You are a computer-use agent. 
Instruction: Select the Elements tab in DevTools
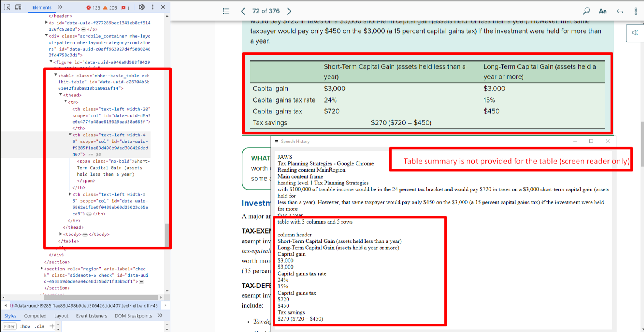[x=42, y=7]
